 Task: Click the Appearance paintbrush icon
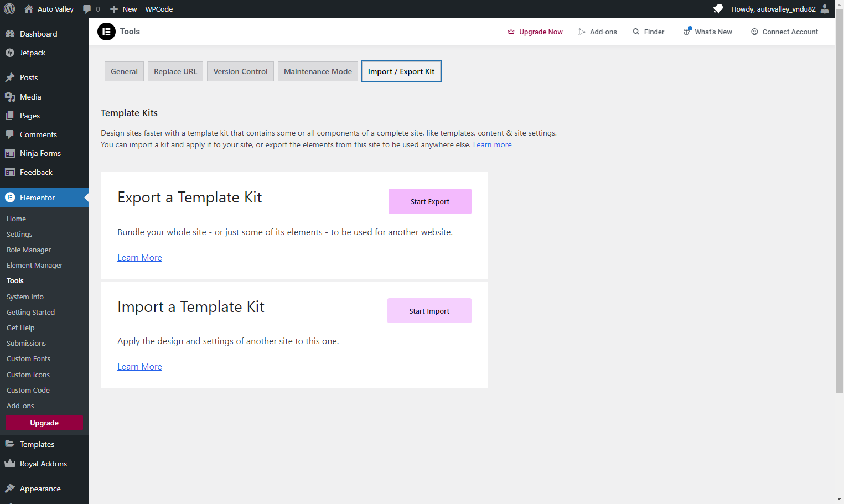click(10, 489)
